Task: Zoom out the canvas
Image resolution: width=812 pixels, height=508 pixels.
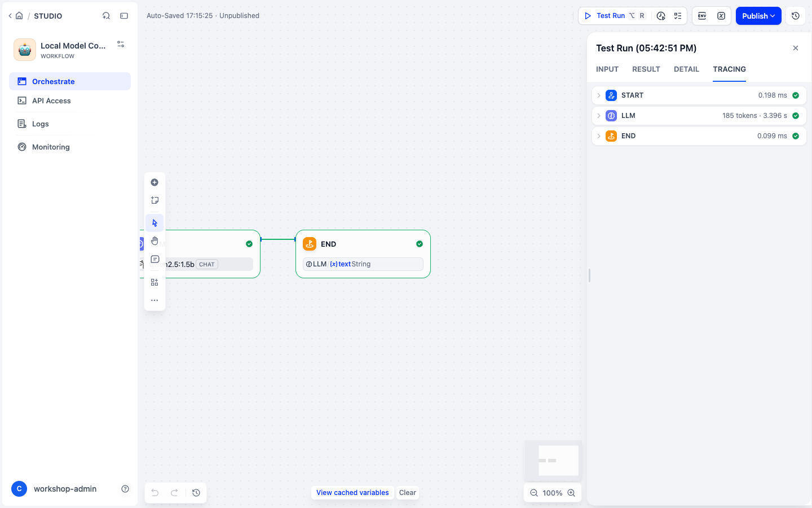Action: click(534, 493)
